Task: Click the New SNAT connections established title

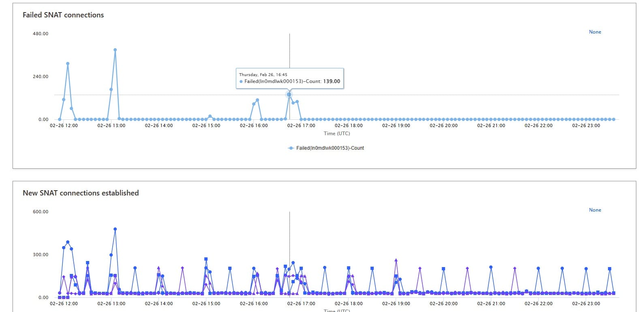Action: 81,193
